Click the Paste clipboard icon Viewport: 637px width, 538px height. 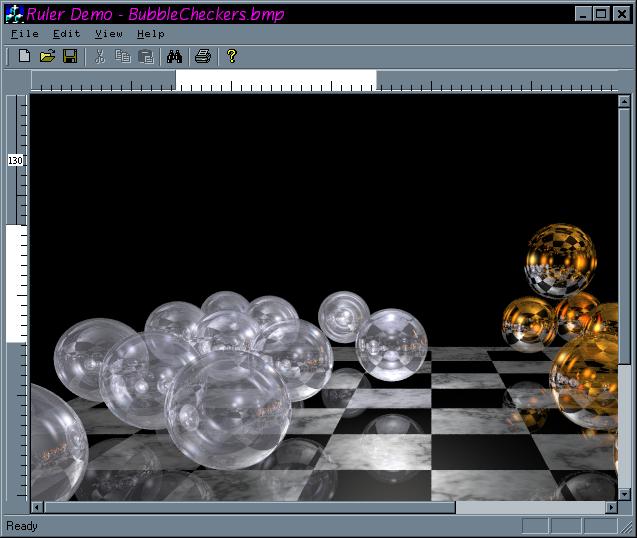[146, 56]
